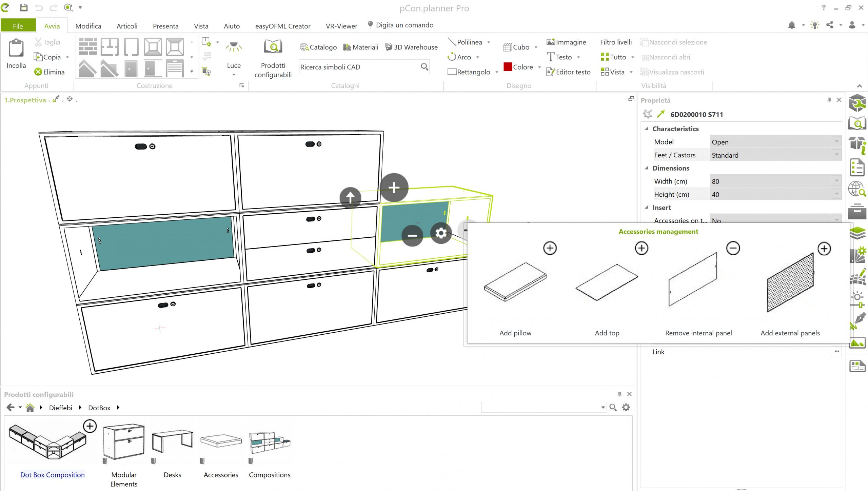
Task: Click plus icon above Add pillow
Action: coord(550,248)
